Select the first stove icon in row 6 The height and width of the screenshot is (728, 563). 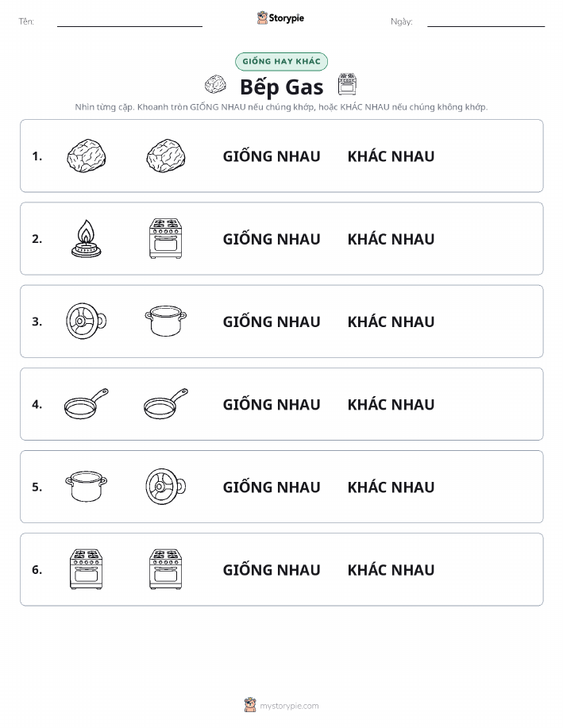click(87, 569)
